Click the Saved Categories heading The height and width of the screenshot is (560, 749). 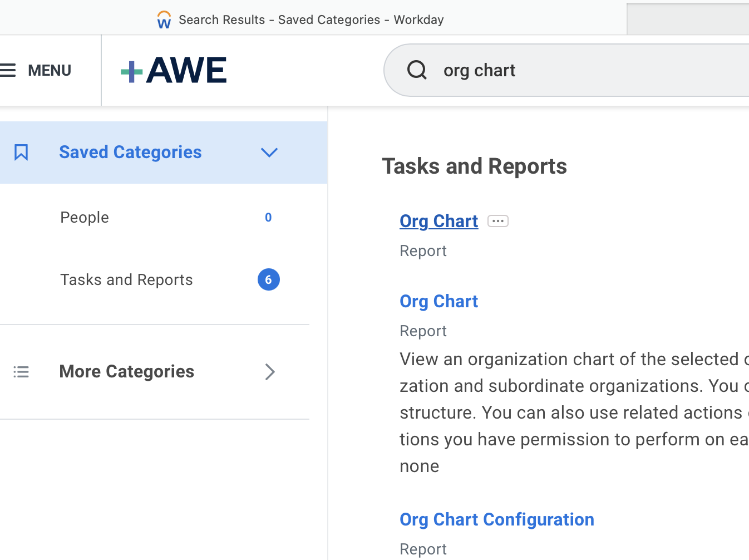point(130,152)
